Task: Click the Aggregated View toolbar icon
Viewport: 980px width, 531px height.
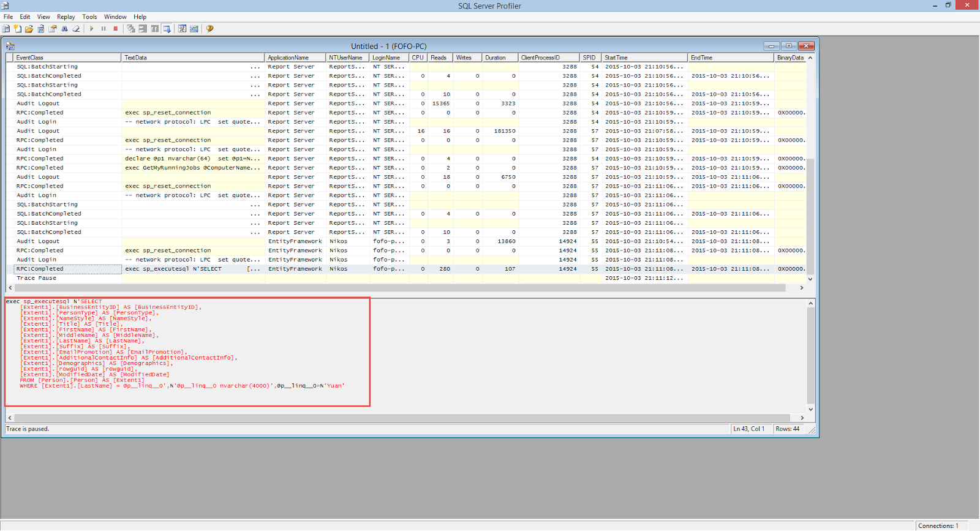Action: tap(143, 29)
